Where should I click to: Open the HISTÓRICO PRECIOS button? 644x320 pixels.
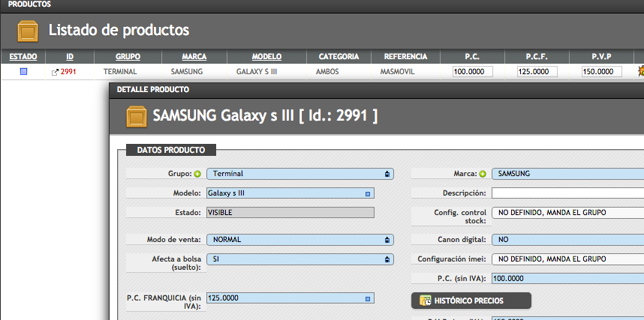pyautogui.click(x=471, y=301)
